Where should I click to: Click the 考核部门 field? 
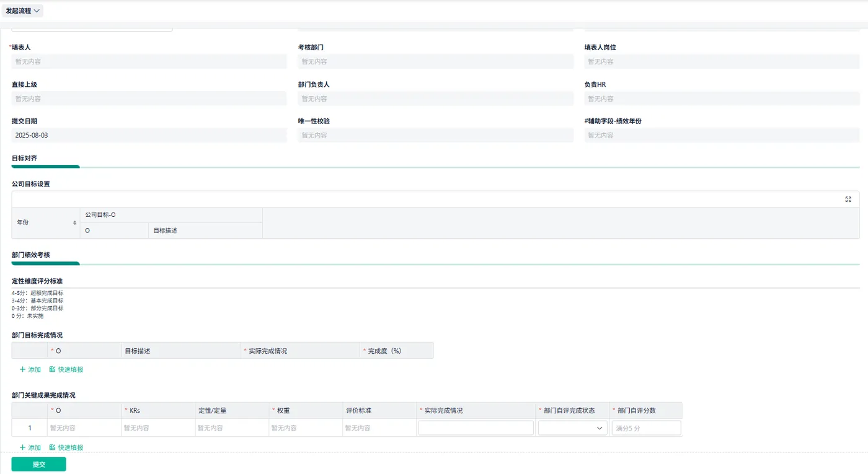[x=436, y=61]
